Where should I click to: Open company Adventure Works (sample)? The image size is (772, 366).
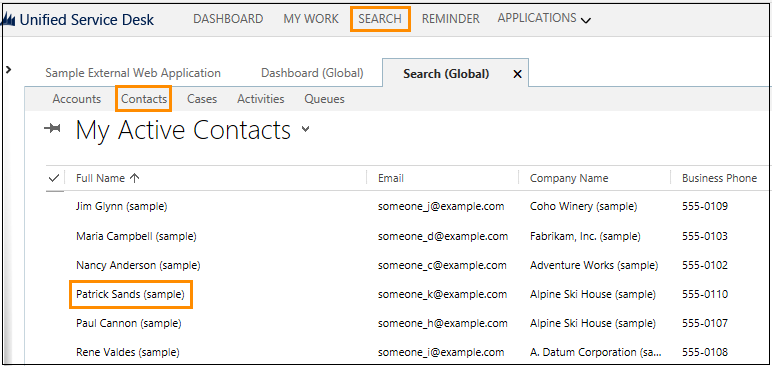pyautogui.click(x=594, y=265)
